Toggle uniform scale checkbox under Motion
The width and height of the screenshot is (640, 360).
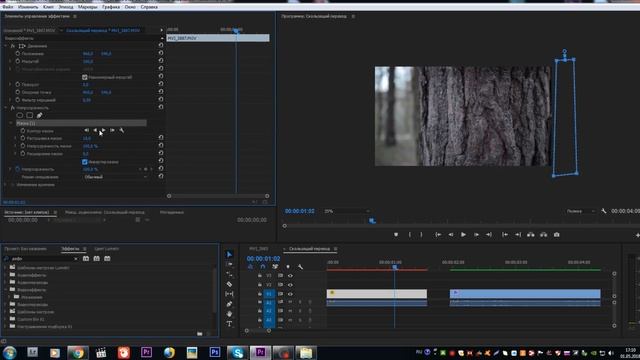pos(85,77)
